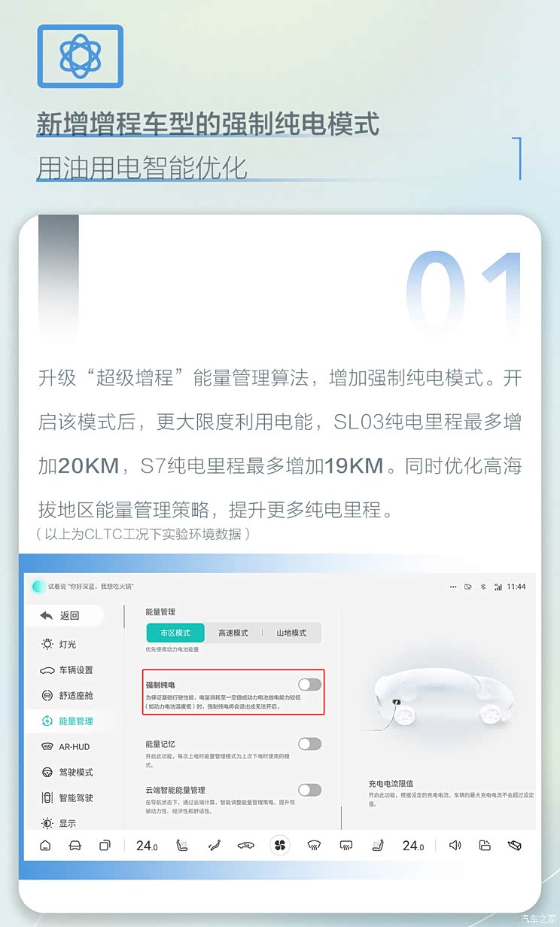The image size is (560, 927).
Task: Tap the left seat heating icon
Action: pyautogui.click(x=181, y=846)
